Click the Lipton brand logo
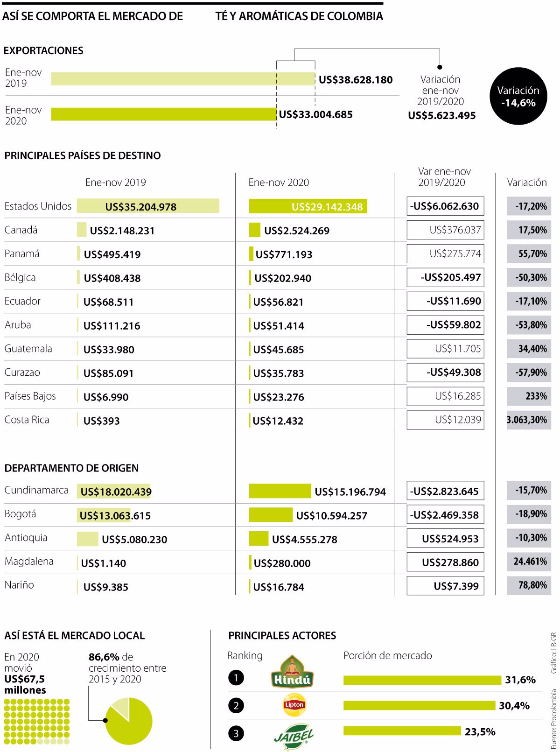The height and width of the screenshot is (752, 560). pos(294,705)
